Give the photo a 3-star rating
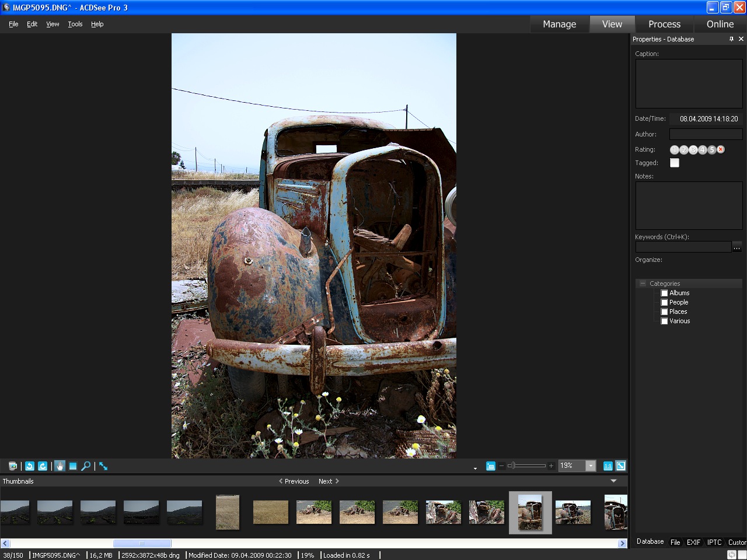747x560 pixels. click(693, 149)
